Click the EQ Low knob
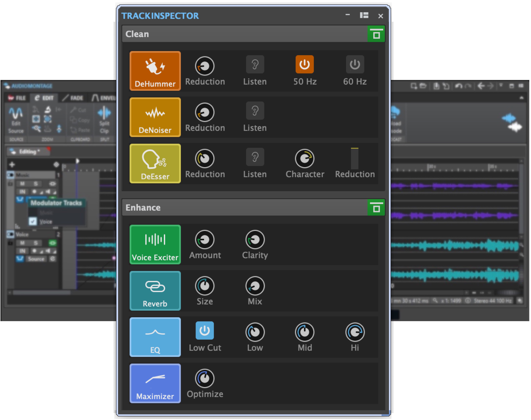This screenshot has width=531, height=420. tap(255, 332)
